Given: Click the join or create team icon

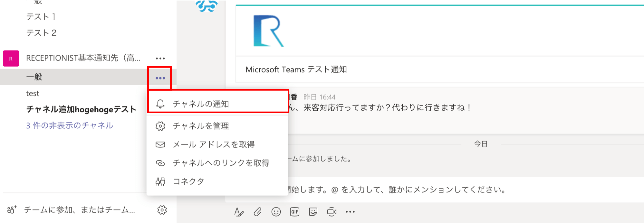Looking at the screenshot, I should [12, 210].
